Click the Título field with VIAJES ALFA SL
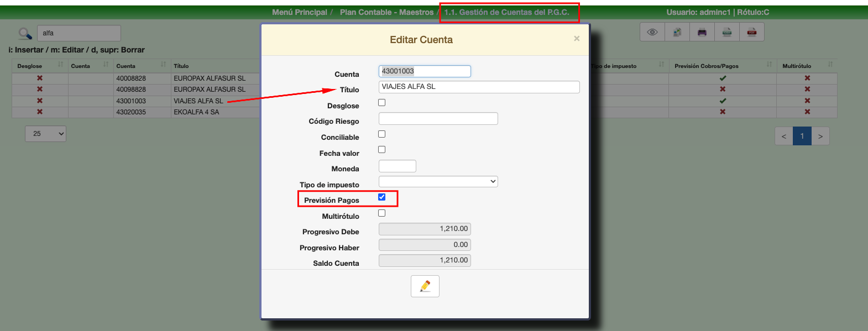 479,87
